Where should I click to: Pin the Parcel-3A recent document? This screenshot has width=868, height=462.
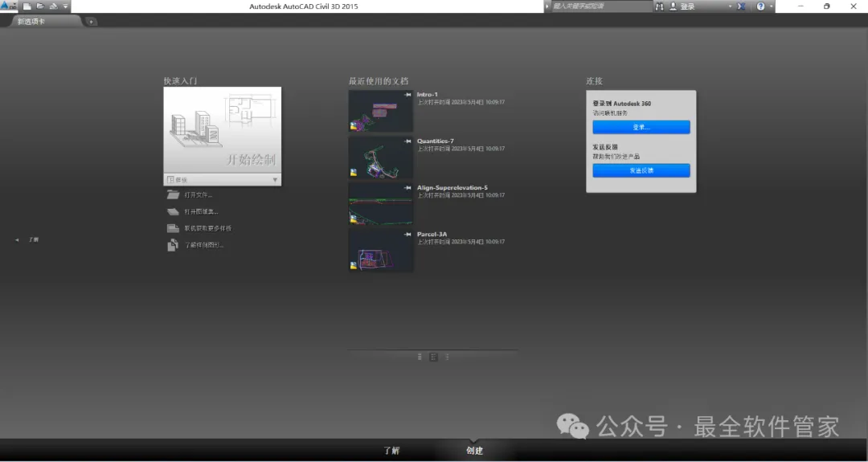click(408, 234)
